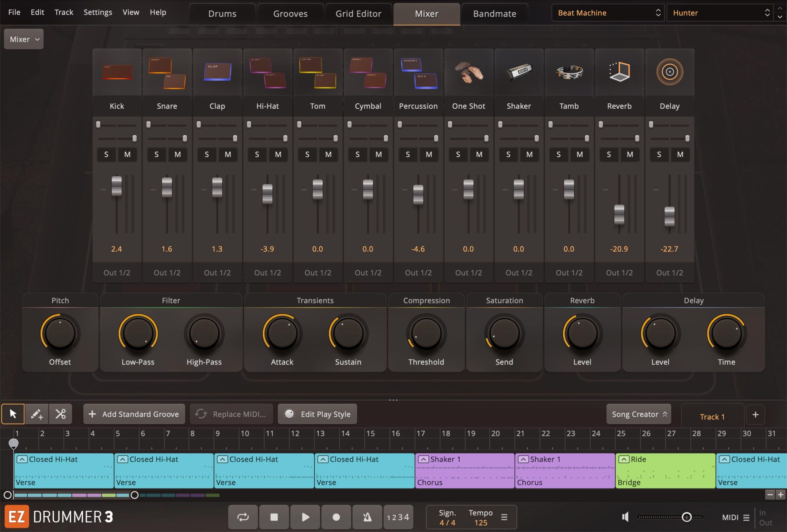Click the Edit Play Style button
The width and height of the screenshot is (787, 532).
317,414
